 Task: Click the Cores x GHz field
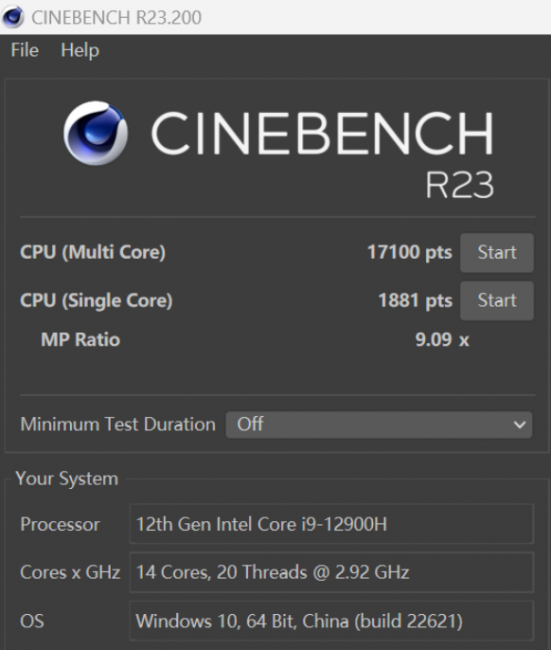332,572
